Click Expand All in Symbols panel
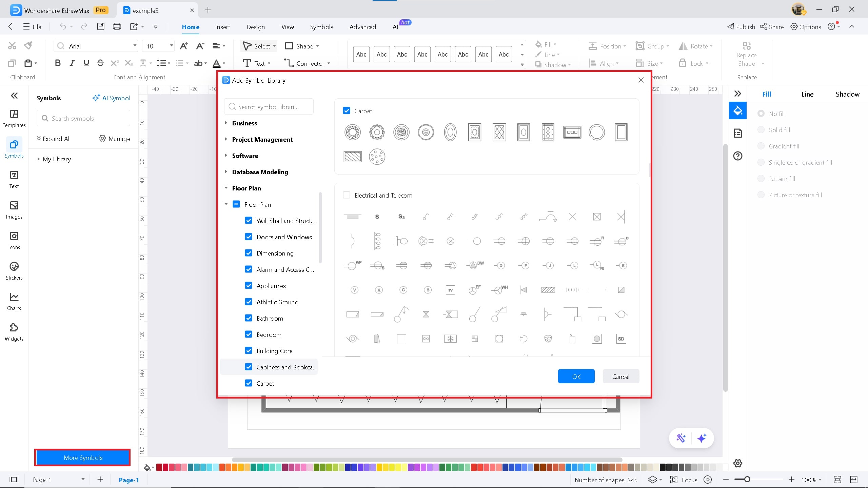 point(54,139)
